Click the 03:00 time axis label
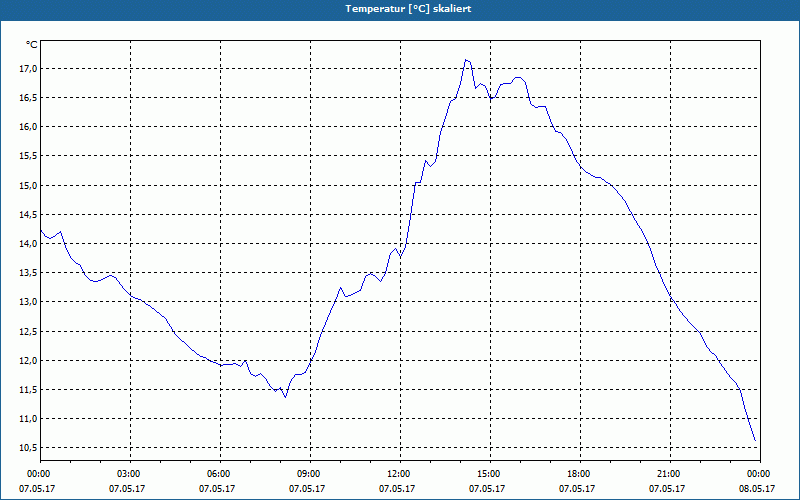The height and width of the screenshot is (500, 800). [x=131, y=474]
